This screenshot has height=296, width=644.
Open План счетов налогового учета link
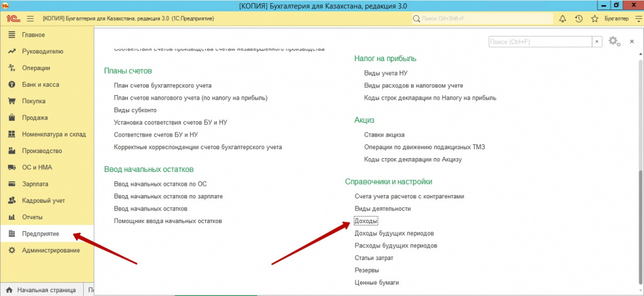point(191,98)
